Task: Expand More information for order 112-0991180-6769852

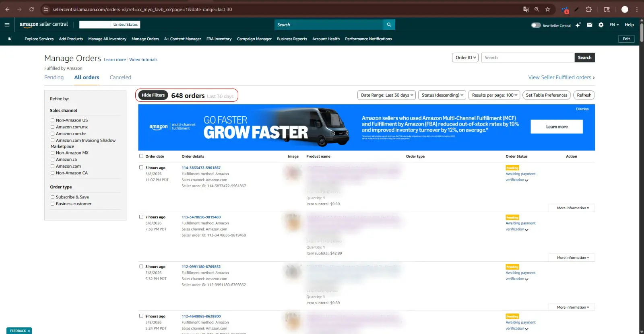Action: click(x=572, y=307)
